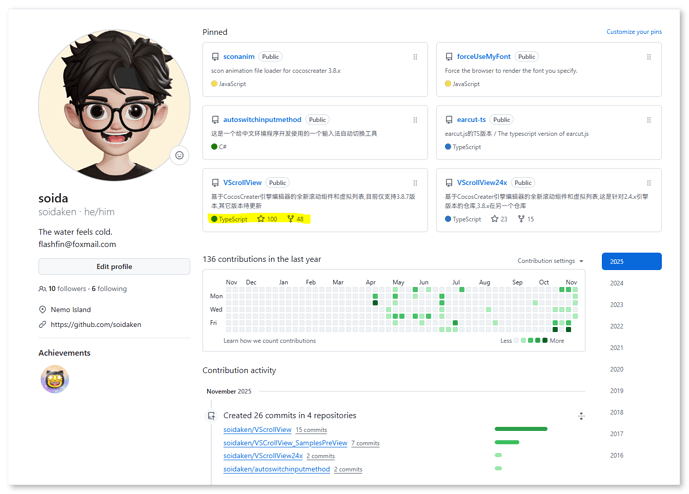Collapse the commits section with the fold icon

click(581, 416)
